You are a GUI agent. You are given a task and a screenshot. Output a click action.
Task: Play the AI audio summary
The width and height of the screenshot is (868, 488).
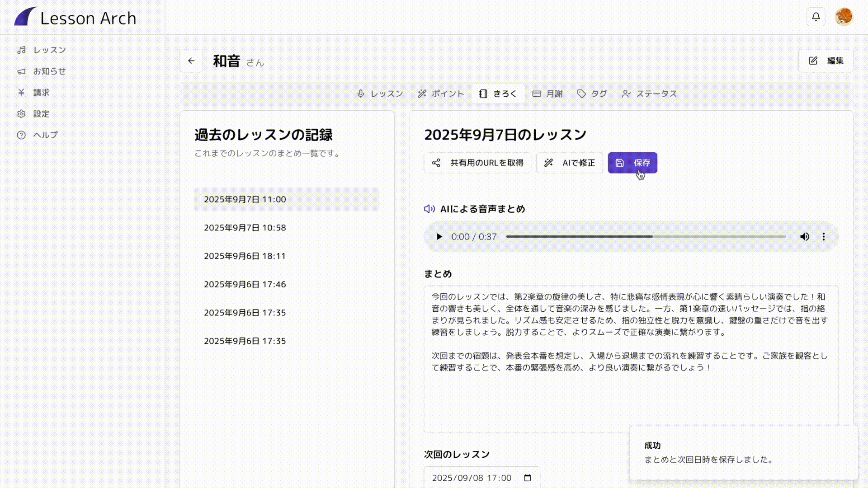pyautogui.click(x=439, y=237)
